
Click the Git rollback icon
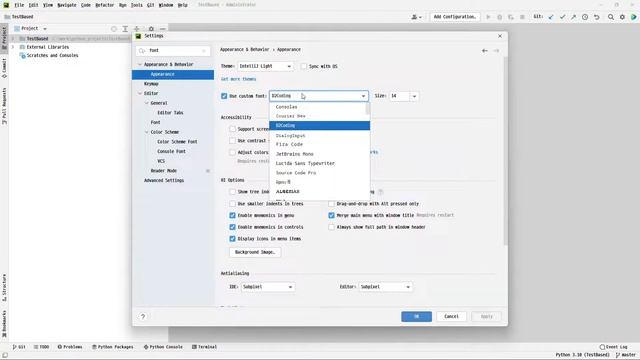point(596,17)
